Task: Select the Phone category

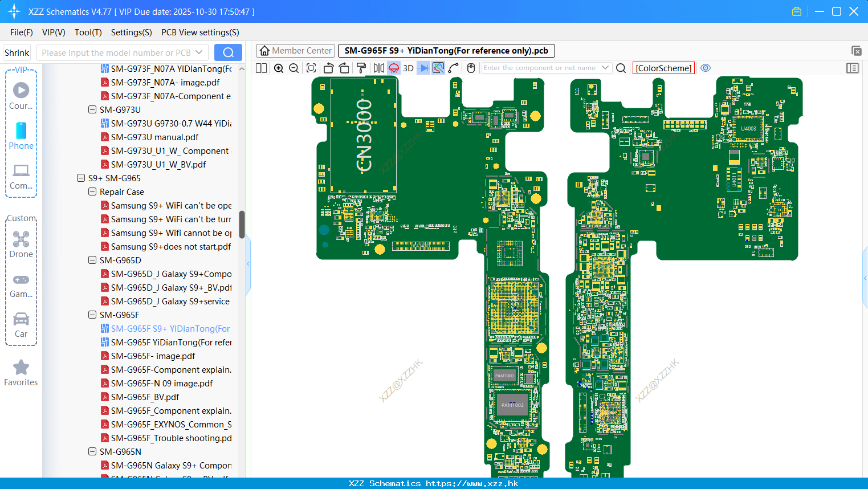Action: click(x=21, y=136)
